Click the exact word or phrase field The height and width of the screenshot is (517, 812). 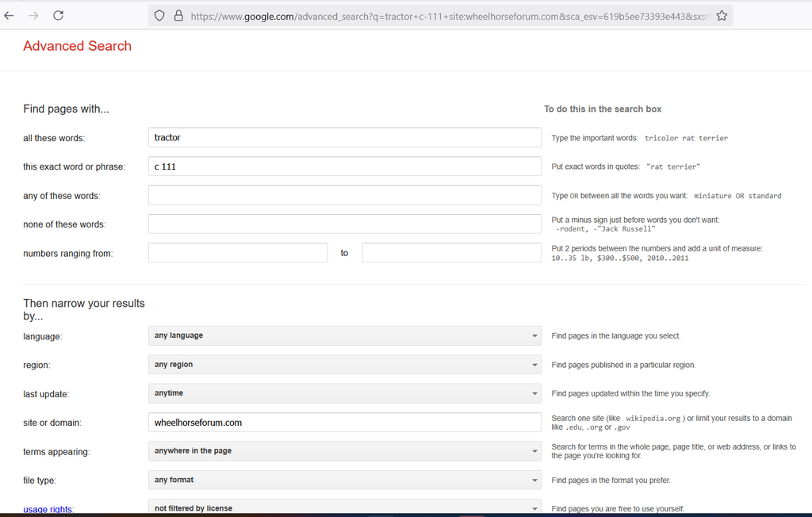pyautogui.click(x=344, y=167)
